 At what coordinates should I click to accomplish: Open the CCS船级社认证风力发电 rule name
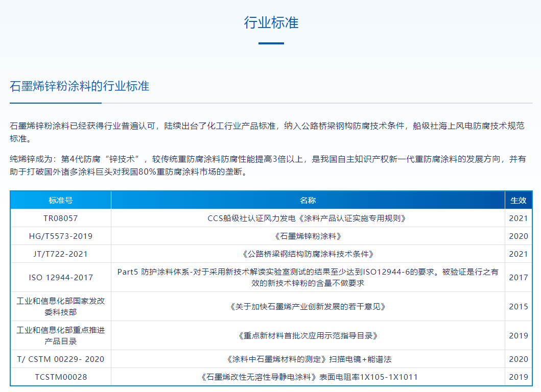click(x=308, y=218)
